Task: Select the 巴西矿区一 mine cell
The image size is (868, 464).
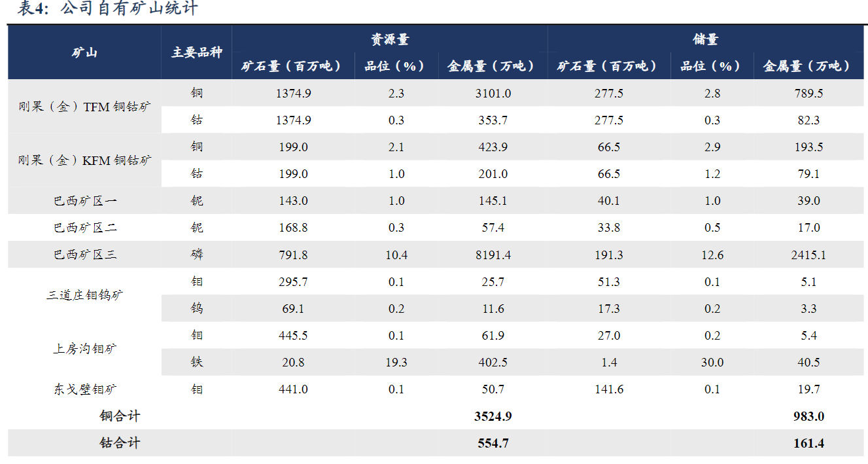Action: click(85, 201)
